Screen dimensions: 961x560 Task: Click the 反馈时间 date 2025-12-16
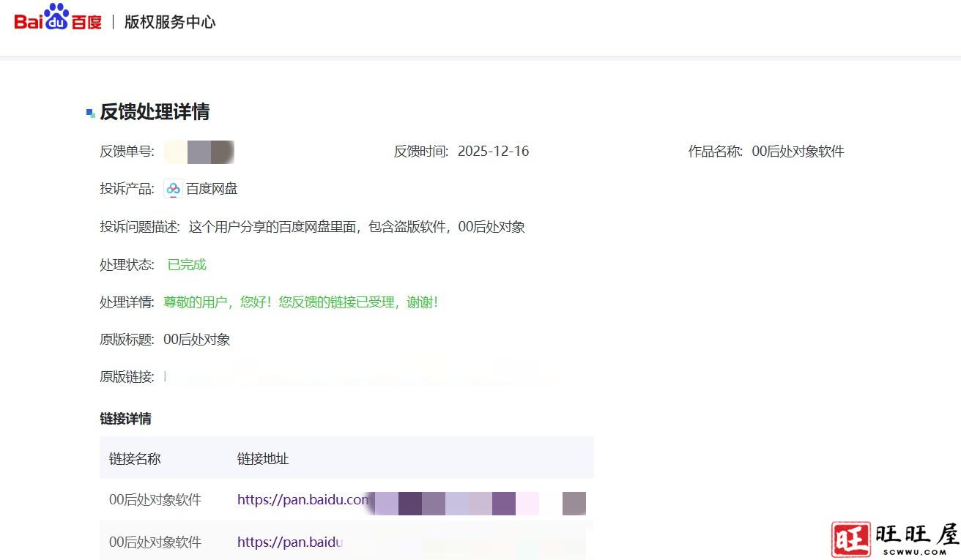(493, 151)
